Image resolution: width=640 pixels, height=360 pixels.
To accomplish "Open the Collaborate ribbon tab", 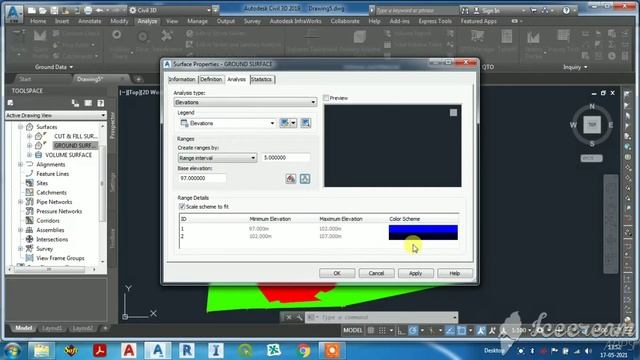I will pos(345,21).
